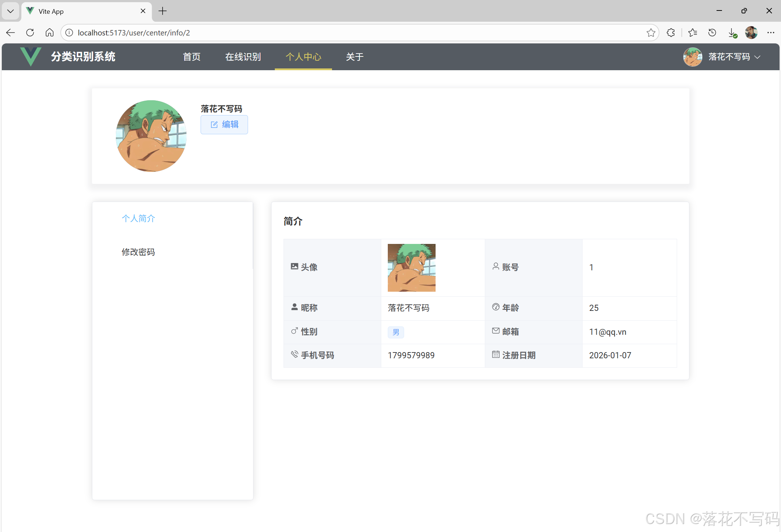Open the 在线识别 navigation menu item
781x532 pixels.
243,57
